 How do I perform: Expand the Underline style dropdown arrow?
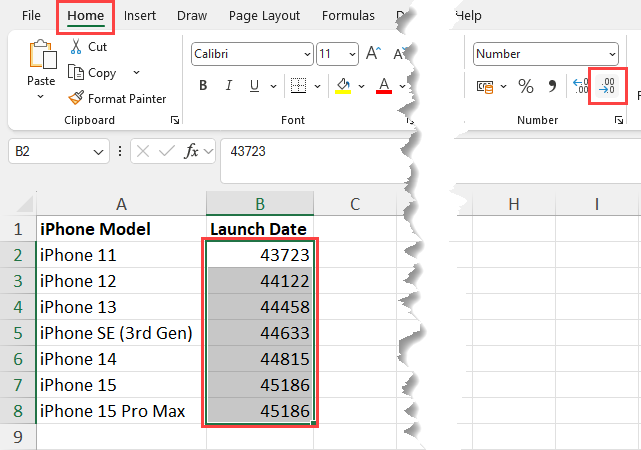273,86
